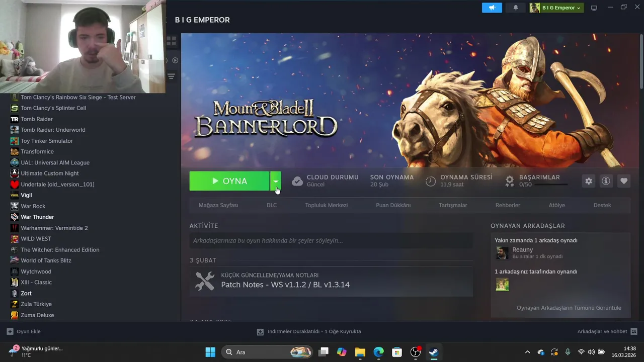Open friends chat icon at bottom right
Viewport: 644px width, 362px height.
pyautogui.click(x=634, y=331)
